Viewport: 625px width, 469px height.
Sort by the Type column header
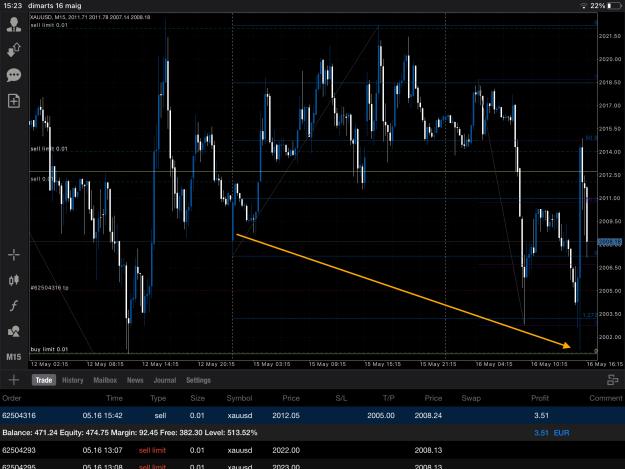(158, 398)
